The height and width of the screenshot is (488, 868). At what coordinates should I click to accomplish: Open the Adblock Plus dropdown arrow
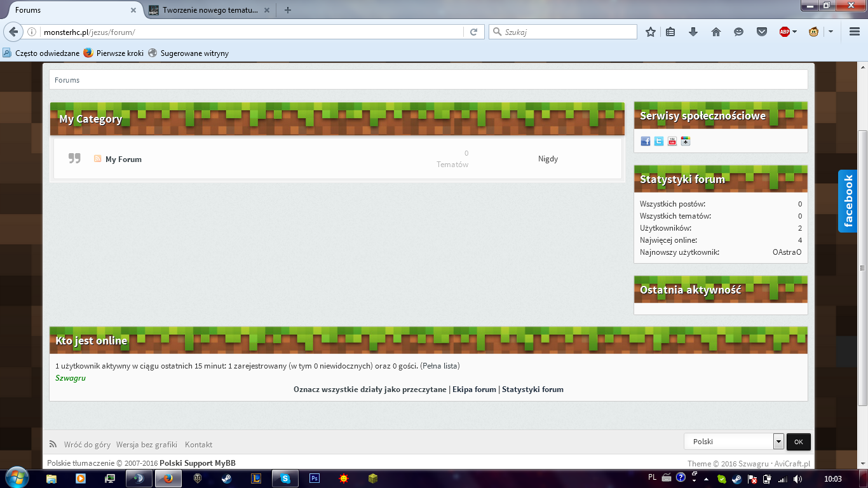tap(794, 32)
